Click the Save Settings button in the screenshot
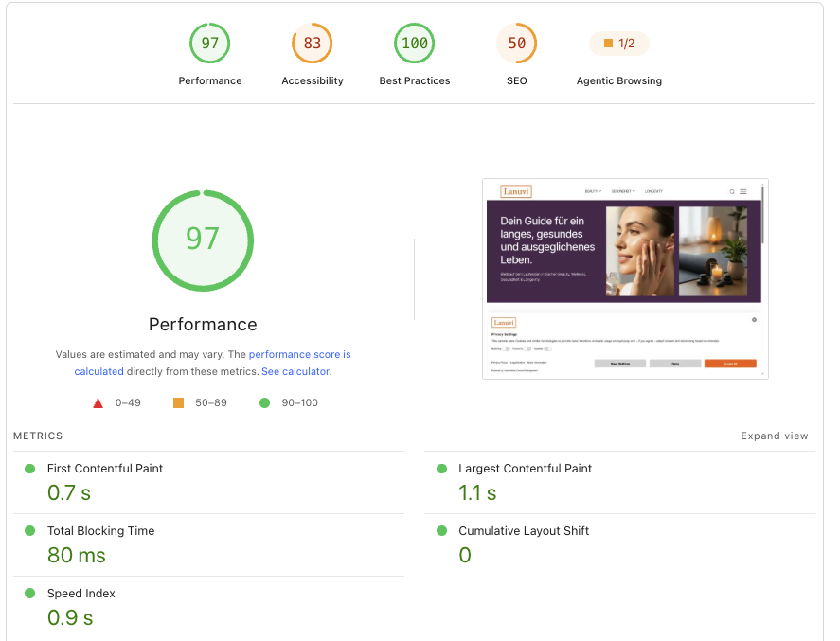This screenshot has width=840, height=641. pos(620,364)
